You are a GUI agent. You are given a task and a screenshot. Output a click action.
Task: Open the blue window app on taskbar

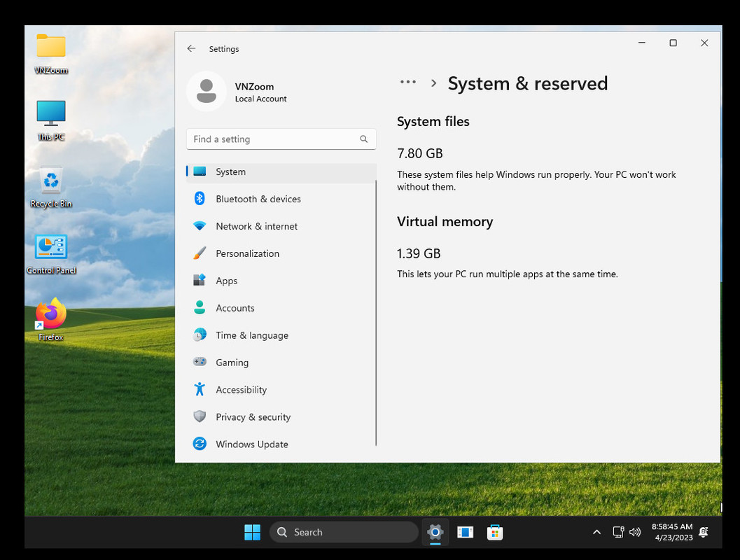pos(466,532)
